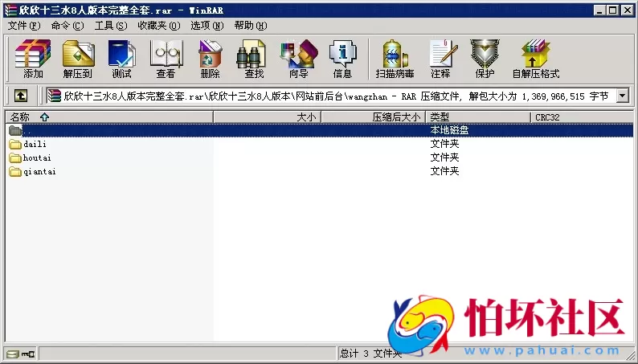
Task: Click the 扫描病毒 (Virus Scan) icon
Action: [x=395, y=58]
